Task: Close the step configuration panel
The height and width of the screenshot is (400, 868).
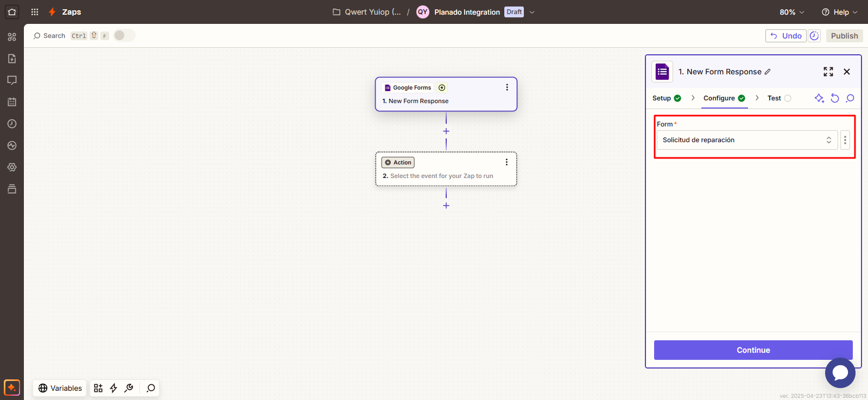Action: (x=847, y=72)
